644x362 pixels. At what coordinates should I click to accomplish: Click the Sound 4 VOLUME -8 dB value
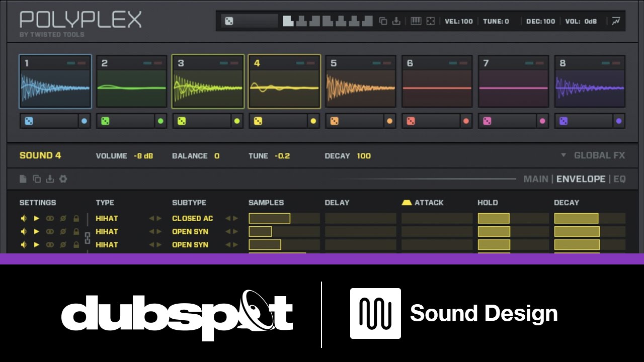(143, 156)
